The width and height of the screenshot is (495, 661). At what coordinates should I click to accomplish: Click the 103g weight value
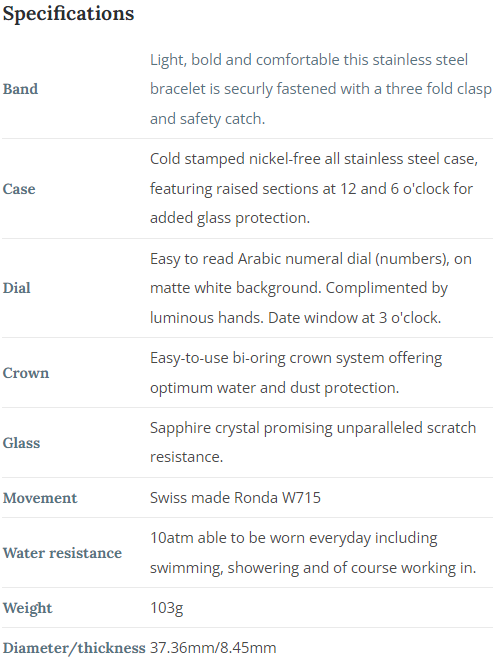pyautogui.click(x=167, y=608)
